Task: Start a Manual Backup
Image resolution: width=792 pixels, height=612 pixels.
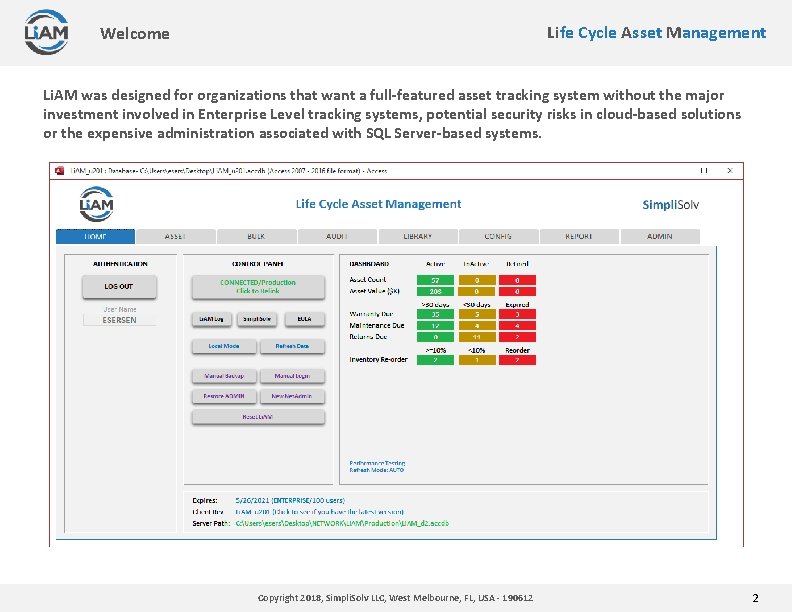Action: pos(224,376)
